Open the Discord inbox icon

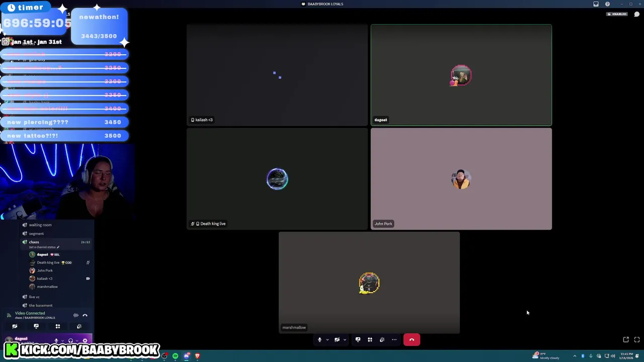pos(596,4)
